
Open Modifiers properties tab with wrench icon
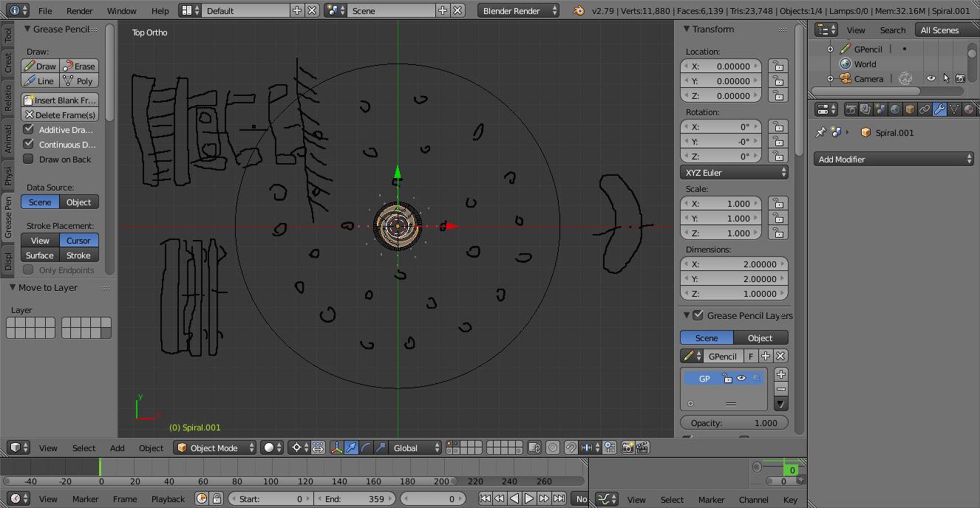[x=940, y=109]
